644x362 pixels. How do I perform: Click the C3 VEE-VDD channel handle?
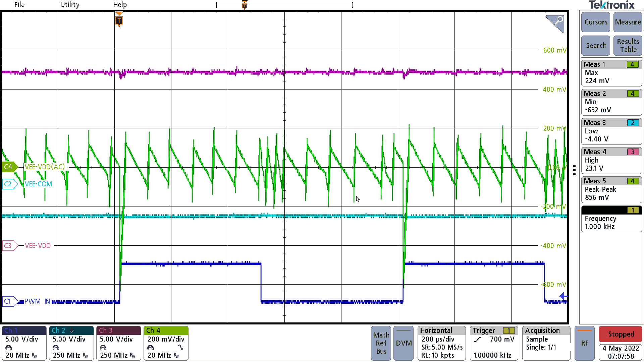coord(9,246)
